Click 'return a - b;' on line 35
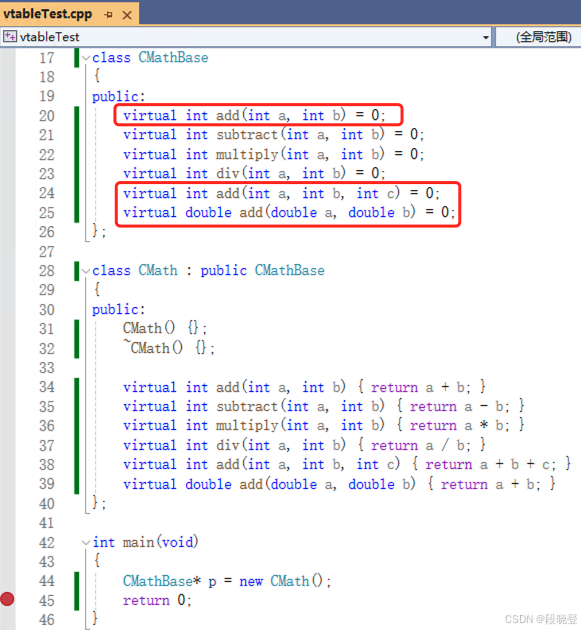 coord(459,406)
